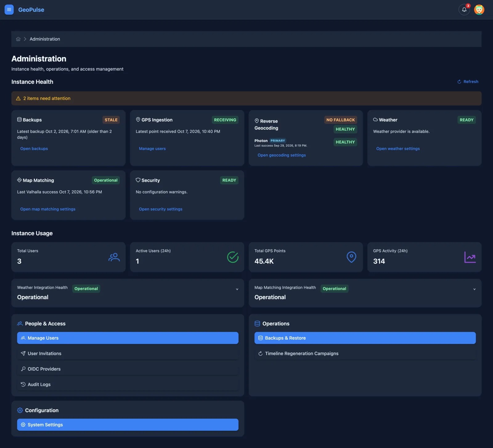
Task: Follow the Open backups link
Action: pyautogui.click(x=34, y=149)
